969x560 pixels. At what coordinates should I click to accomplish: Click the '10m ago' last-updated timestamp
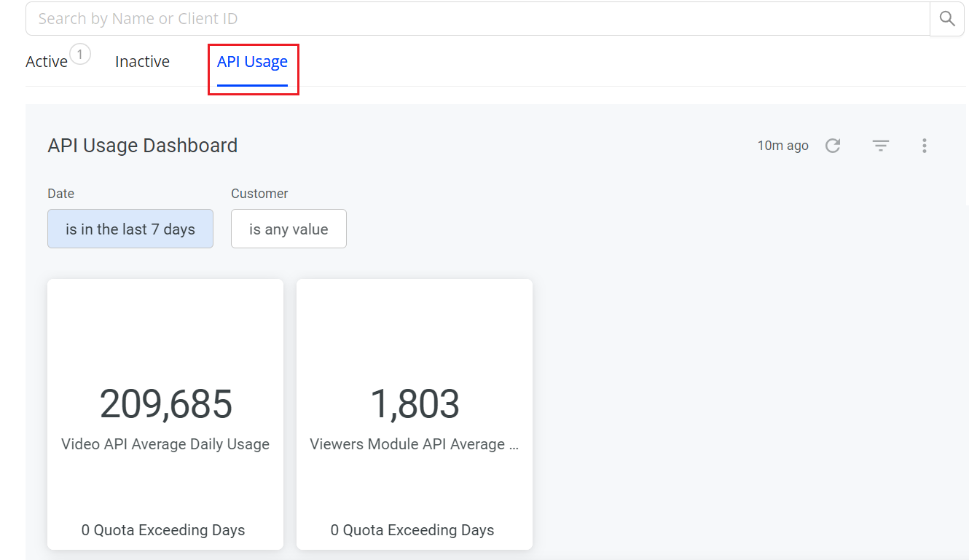(782, 146)
